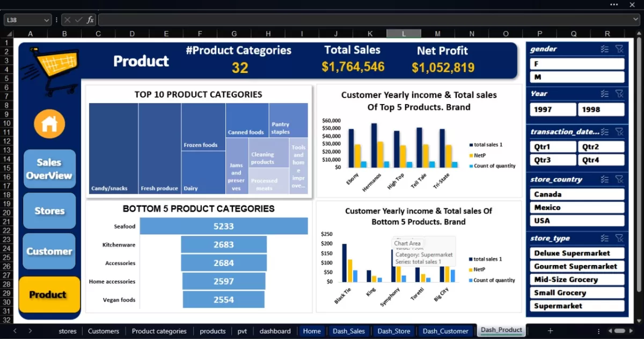The height and width of the screenshot is (339, 644).
Task: Toggle multi-select for the store_type slicer
Action: [605, 238]
